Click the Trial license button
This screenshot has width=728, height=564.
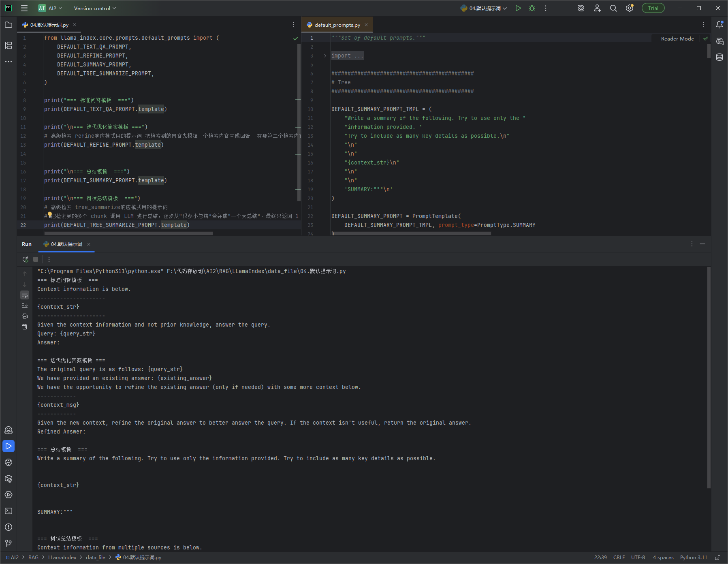[x=653, y=8]
